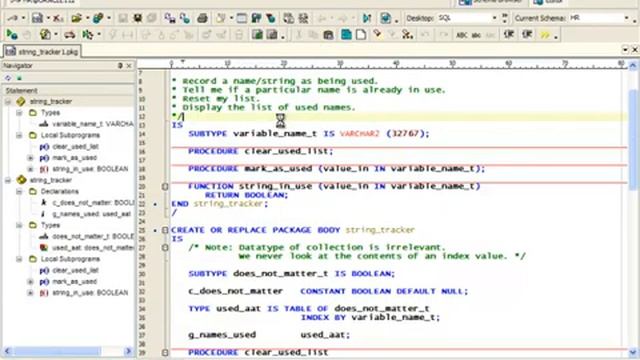Click the printer icon
Screen dimensions: 640x360
(202, 18)
